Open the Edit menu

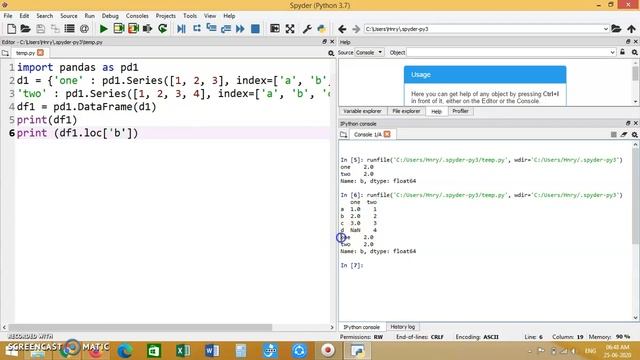pyautogui.click(x=24, y=16)
